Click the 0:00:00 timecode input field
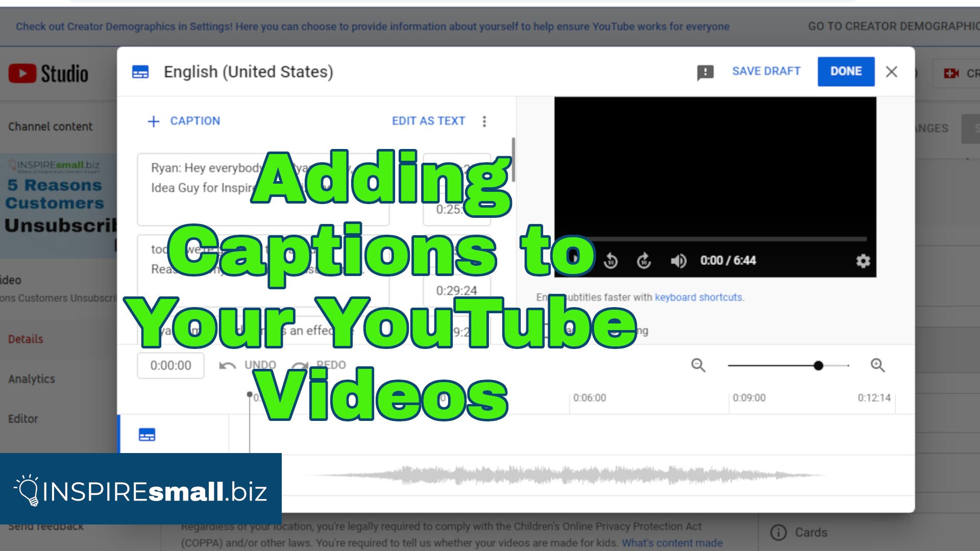Image resolution: width=980 pixels, height=551 pixels. (x=170, y=365)
